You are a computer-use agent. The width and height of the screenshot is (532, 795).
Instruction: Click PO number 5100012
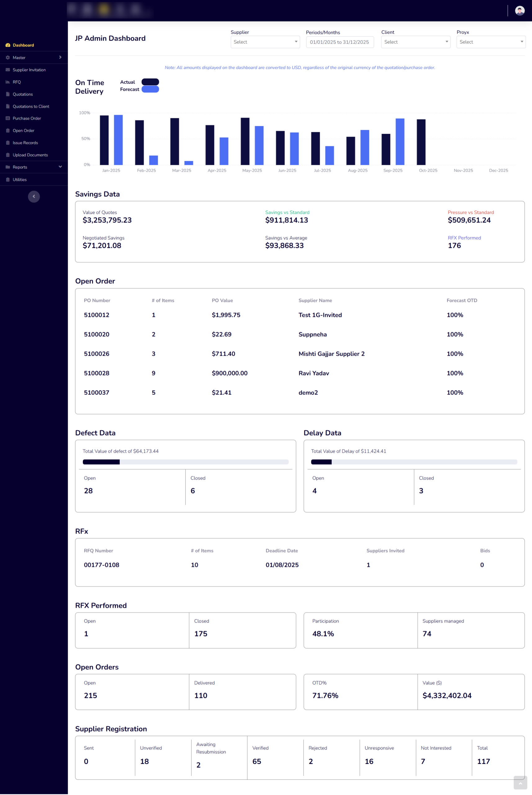point(97,315)
